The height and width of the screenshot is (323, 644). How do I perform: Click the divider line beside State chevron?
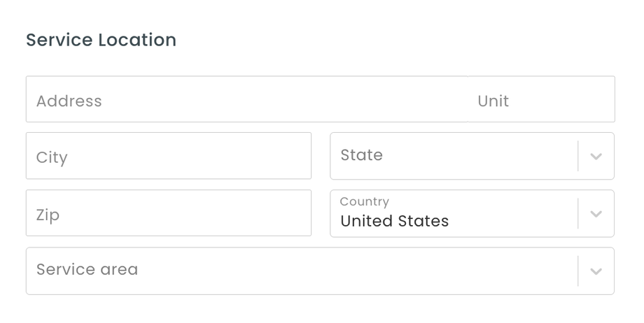click(578, 156)
